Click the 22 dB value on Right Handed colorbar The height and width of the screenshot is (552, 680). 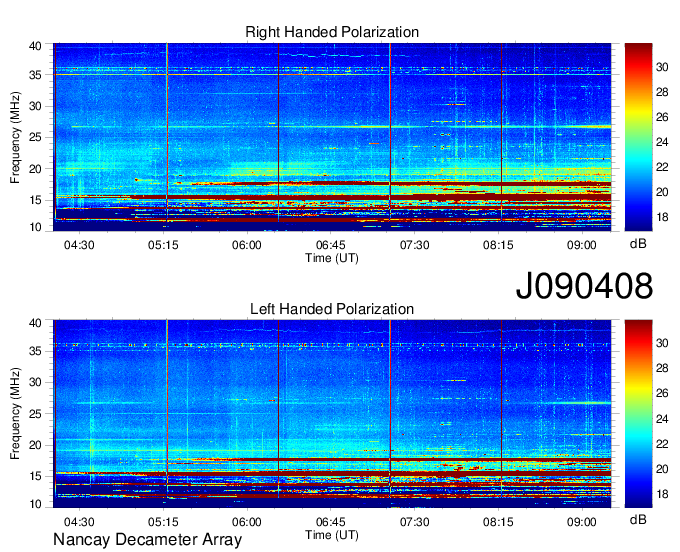coord(662,167)
